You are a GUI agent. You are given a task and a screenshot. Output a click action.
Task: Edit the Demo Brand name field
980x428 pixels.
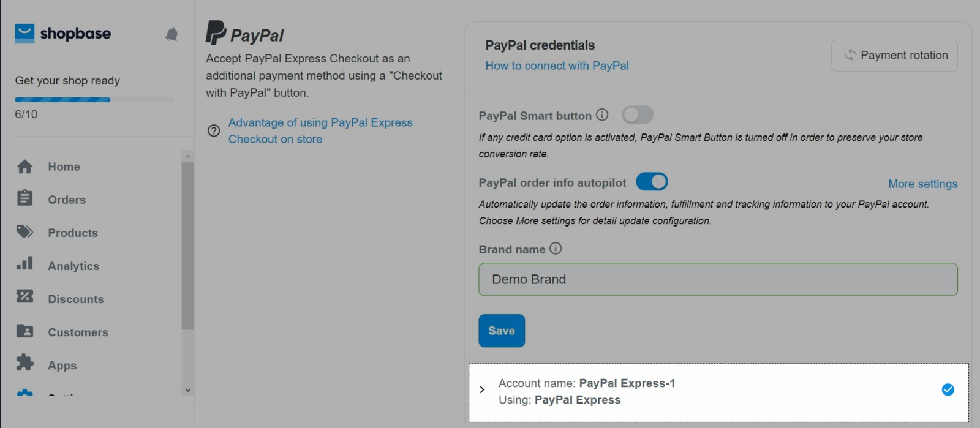point(717,279)
